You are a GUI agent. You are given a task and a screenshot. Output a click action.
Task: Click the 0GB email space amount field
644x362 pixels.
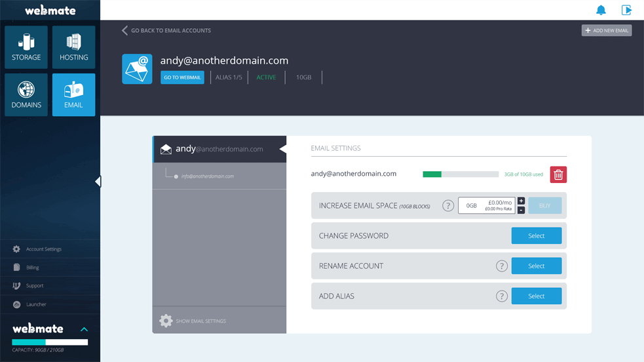tap(487, 205)
